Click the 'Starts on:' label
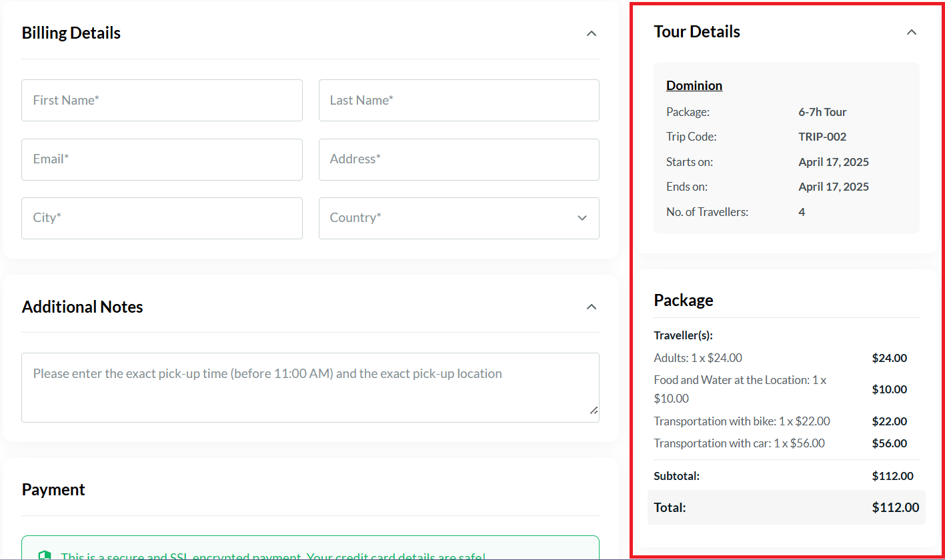This screenshot has width=945, height=560. (x=689, y=162)
